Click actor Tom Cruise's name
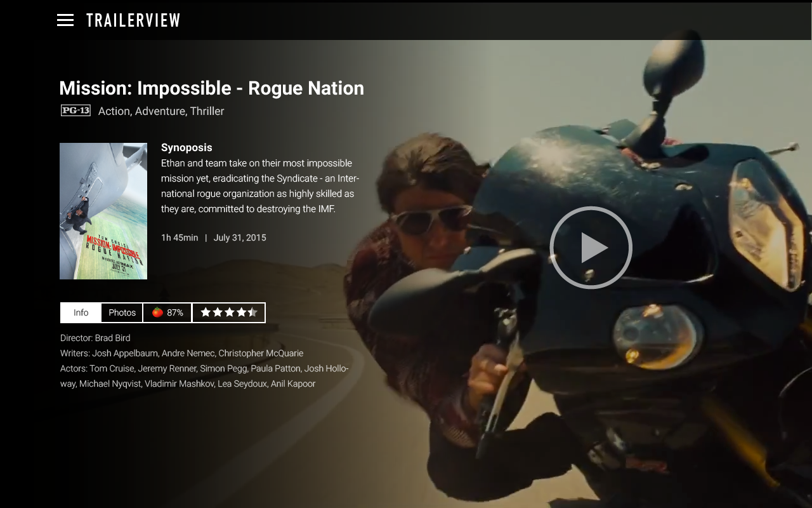 [112, 368]
